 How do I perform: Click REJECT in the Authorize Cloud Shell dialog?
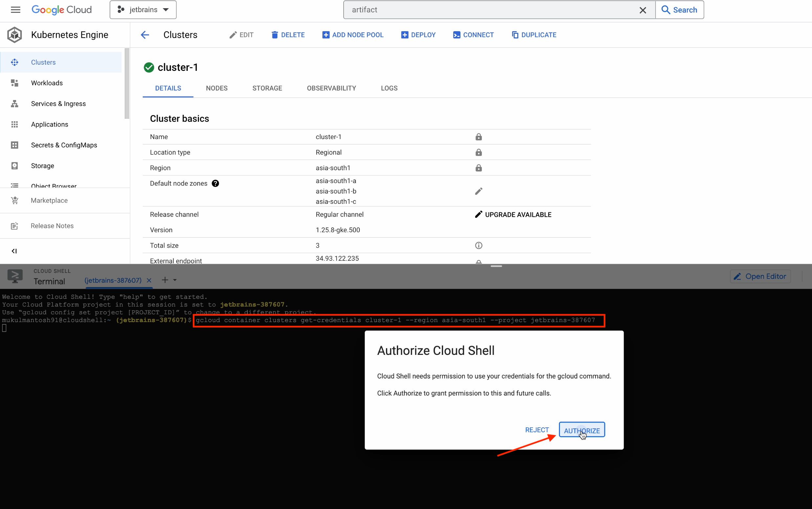click(x=537, y=430)
